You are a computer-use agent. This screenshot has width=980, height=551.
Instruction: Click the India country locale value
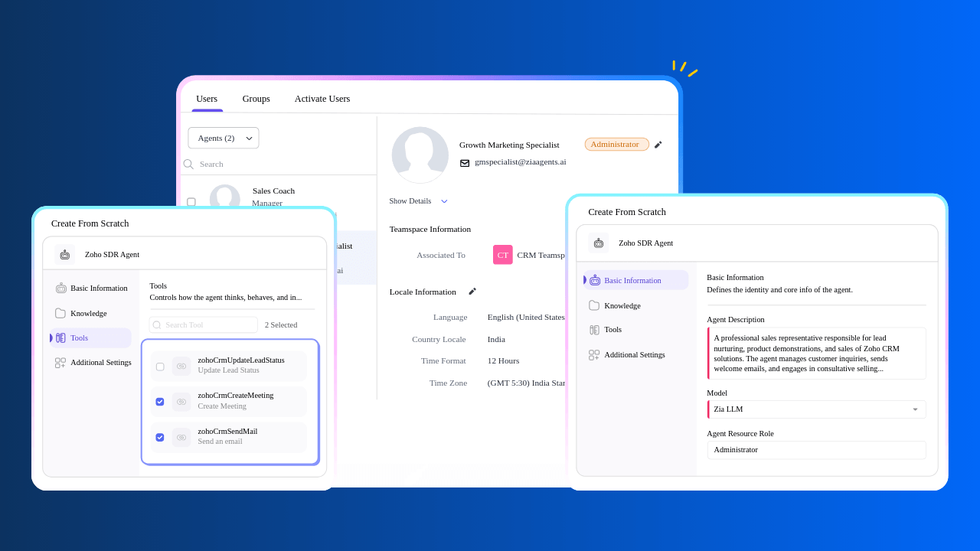[496, 339]
